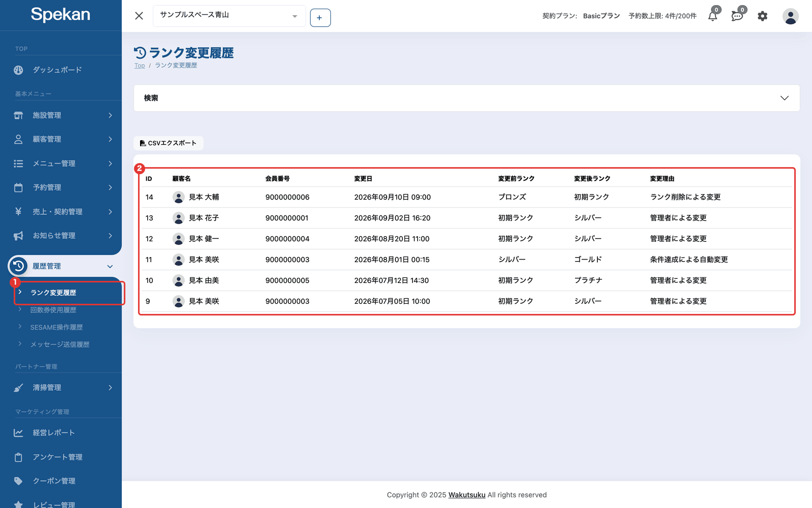Expand the 検索 search panel

tap(466, 98)
